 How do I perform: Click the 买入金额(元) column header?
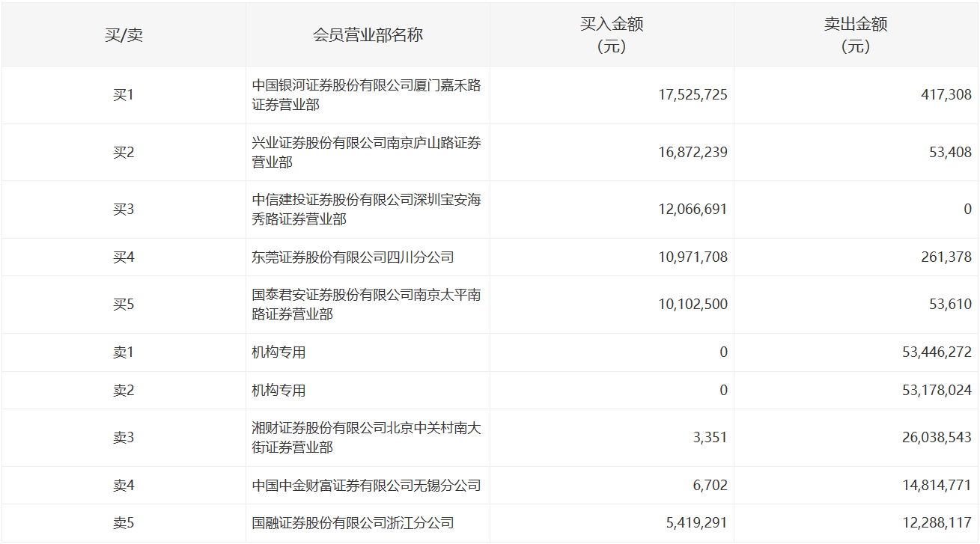[x=612, y=34]
